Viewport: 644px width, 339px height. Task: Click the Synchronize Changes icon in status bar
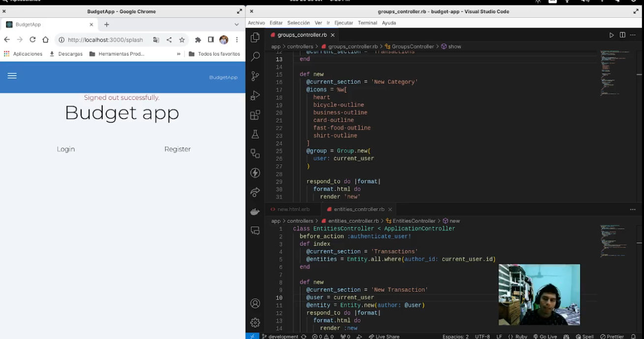[304, 337]
